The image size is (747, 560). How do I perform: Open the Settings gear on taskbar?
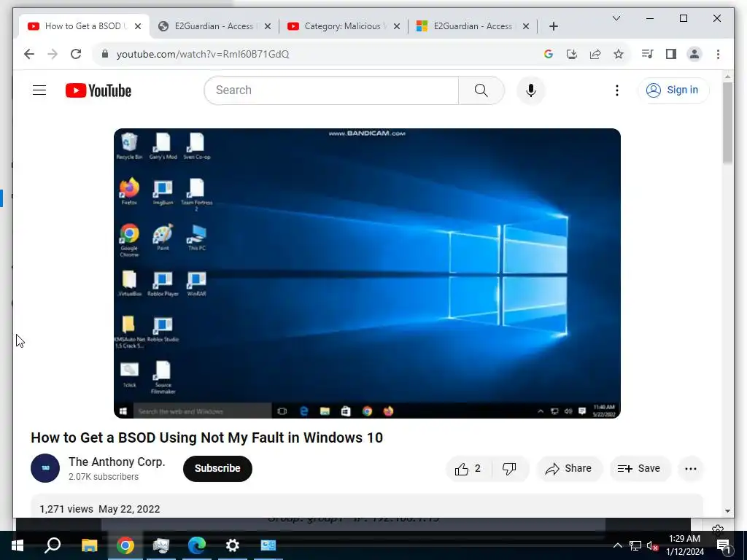click(233, 545)
